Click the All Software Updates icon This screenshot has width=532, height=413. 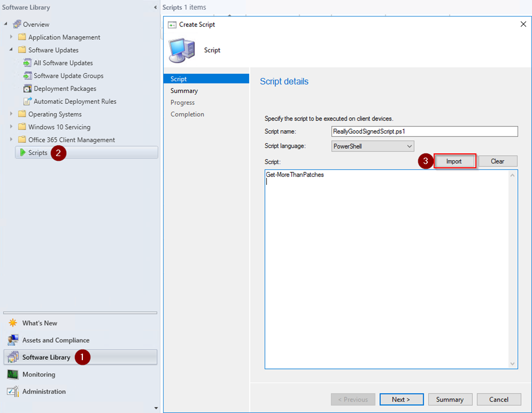click(27, 63)
